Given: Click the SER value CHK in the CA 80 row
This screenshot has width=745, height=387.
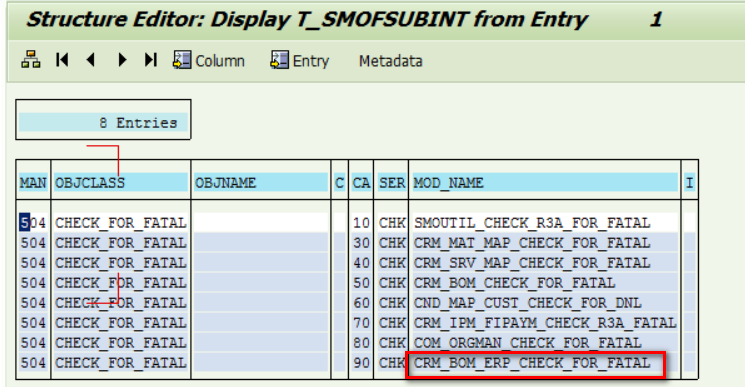Looking at the screenshot, I should pyautogui.click(x=392, y=342).
